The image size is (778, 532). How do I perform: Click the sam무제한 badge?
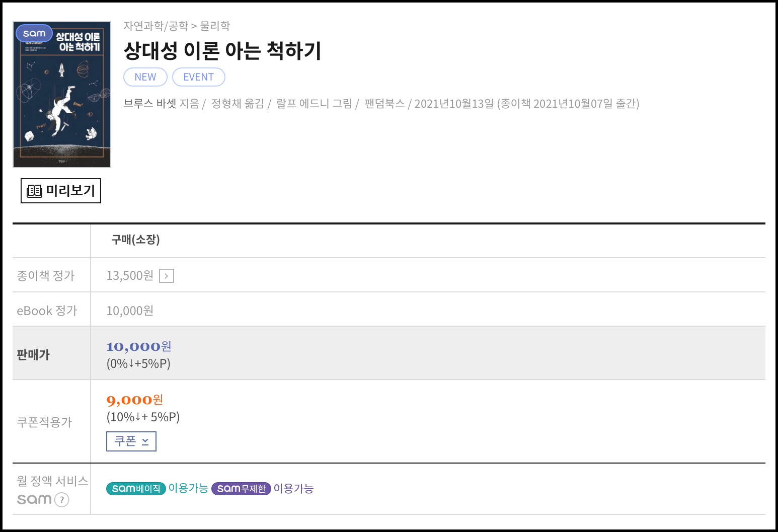click(x=241, y=489)
